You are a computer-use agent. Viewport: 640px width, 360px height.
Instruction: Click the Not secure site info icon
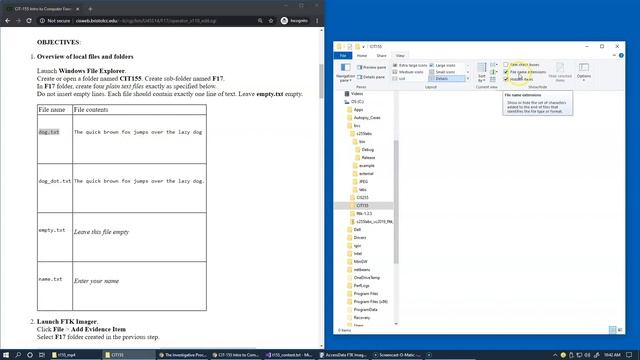[x=42, y=20]
